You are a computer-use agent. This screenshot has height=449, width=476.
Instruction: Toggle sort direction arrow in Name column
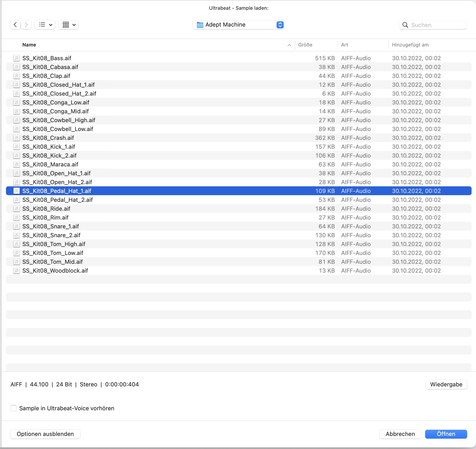pos(289,45)
